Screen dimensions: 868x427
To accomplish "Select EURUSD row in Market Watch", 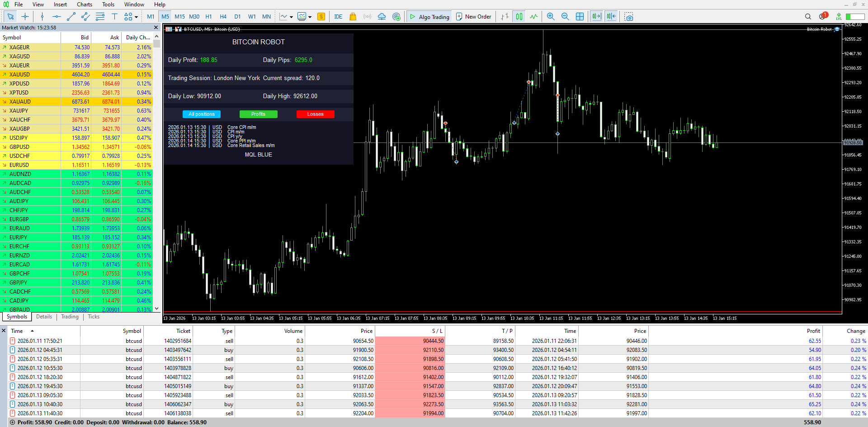I will click(76, 165).
